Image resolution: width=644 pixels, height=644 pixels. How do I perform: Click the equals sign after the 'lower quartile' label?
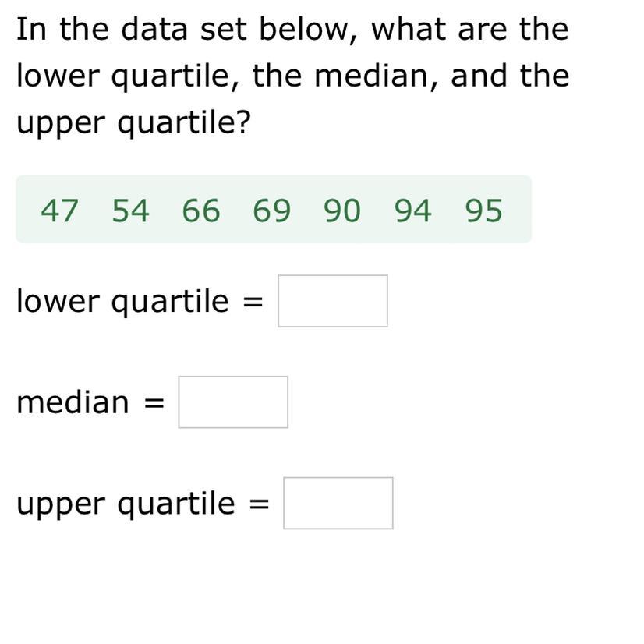pos(253,303)
